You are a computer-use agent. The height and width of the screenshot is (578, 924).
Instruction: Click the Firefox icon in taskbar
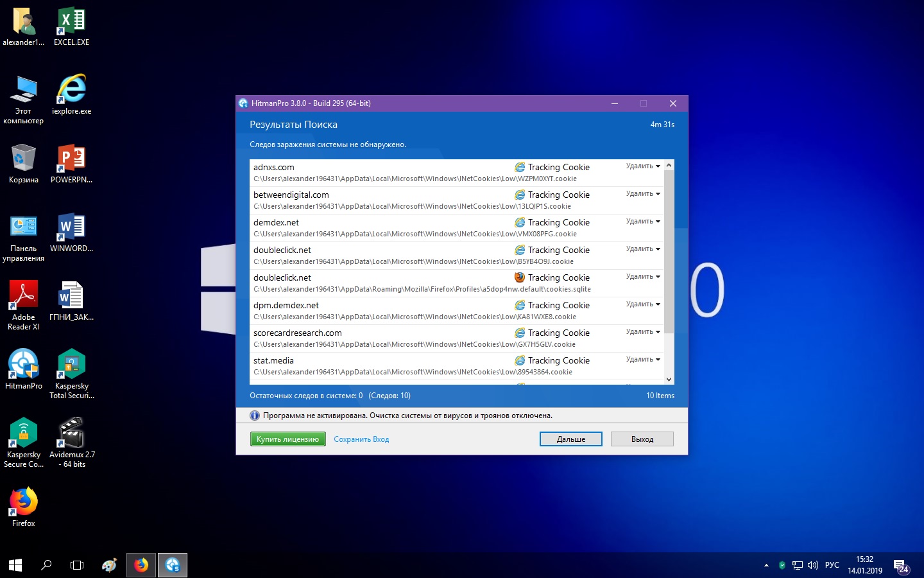141,565
